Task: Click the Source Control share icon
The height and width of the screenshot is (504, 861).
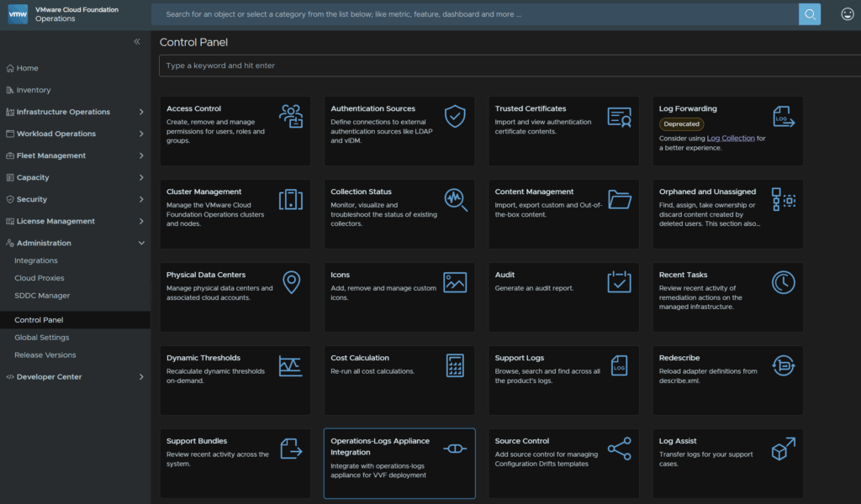Action: (620, 449)
